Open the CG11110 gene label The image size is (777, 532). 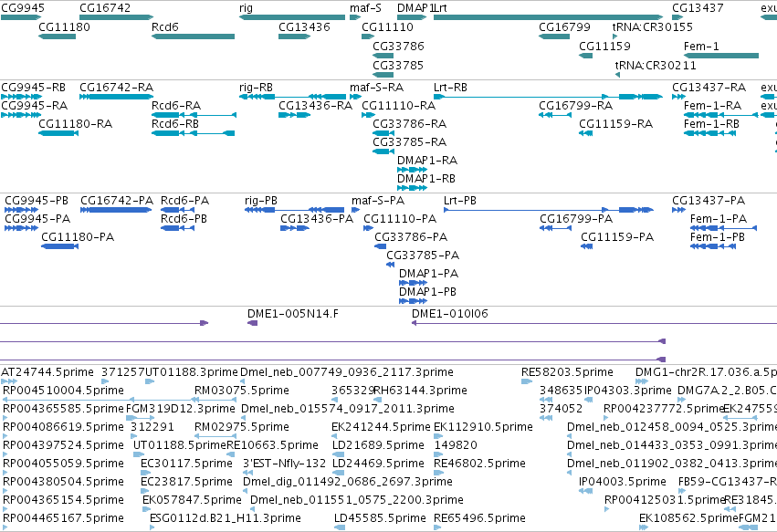pos(387,26)
